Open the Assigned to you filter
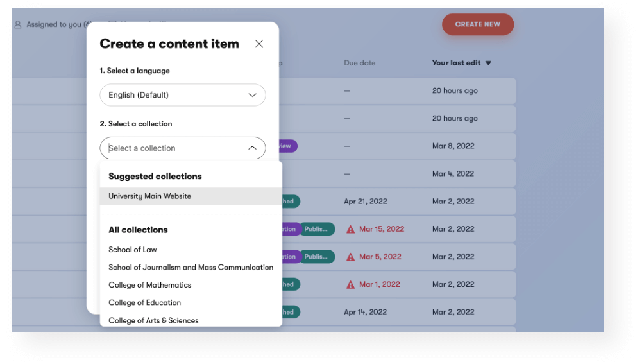 [54, 24]
